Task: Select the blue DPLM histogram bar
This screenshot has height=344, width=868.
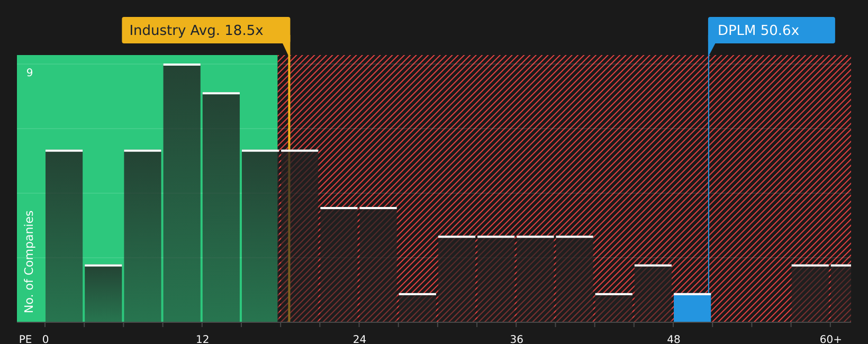Action: [x=692, y=308]
